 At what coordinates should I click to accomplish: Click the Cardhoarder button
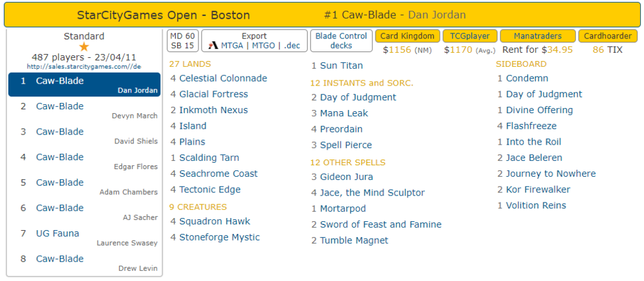(x=608, y=36)
